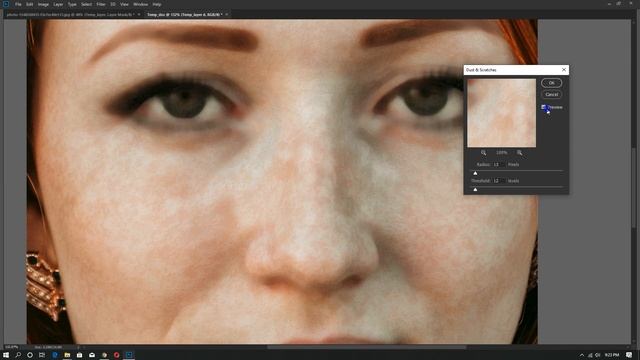Click the volume icon in system tray
The image size is (640, 360).
click(x=598, y=355)
